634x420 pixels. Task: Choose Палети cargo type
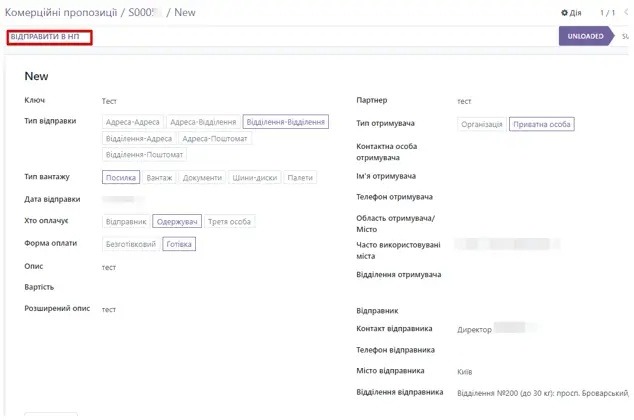[x=300, y=177]
